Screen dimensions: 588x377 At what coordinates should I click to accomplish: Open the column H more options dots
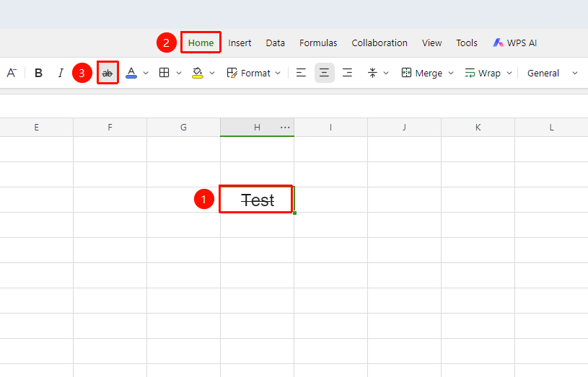(x=285, y=128)
